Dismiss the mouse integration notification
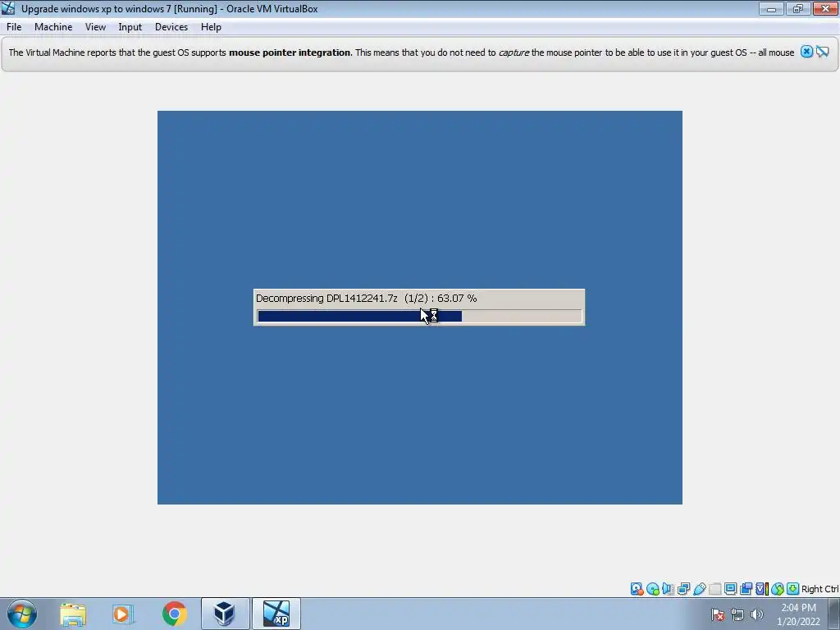The width and height of the screenshot is (840, 630). (x=807, y=52)
